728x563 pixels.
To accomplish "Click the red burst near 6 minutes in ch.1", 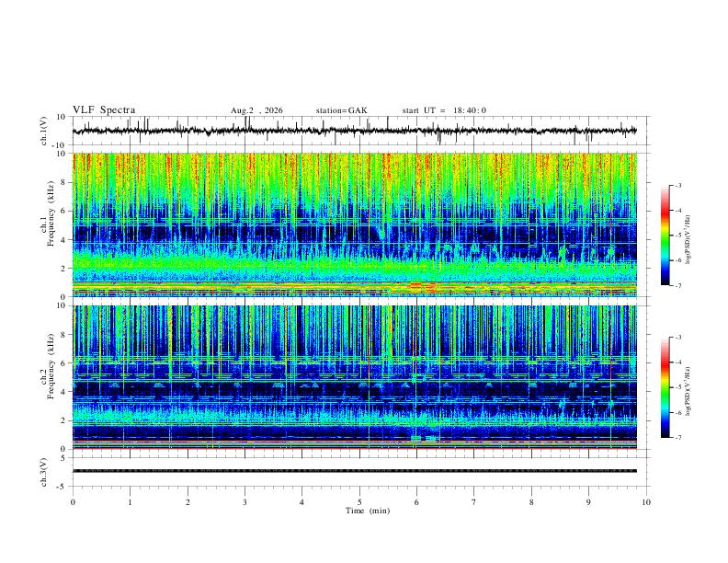I will (x=423, y=286).
